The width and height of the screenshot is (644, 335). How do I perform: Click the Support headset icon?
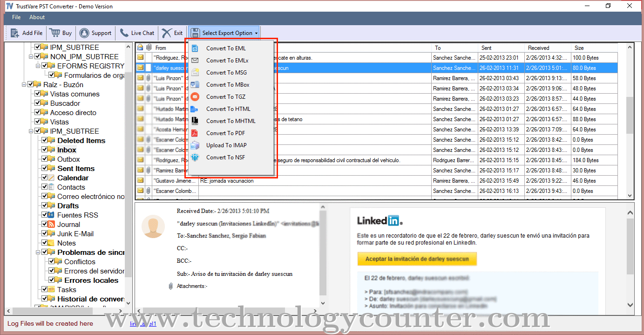point(84,33)
